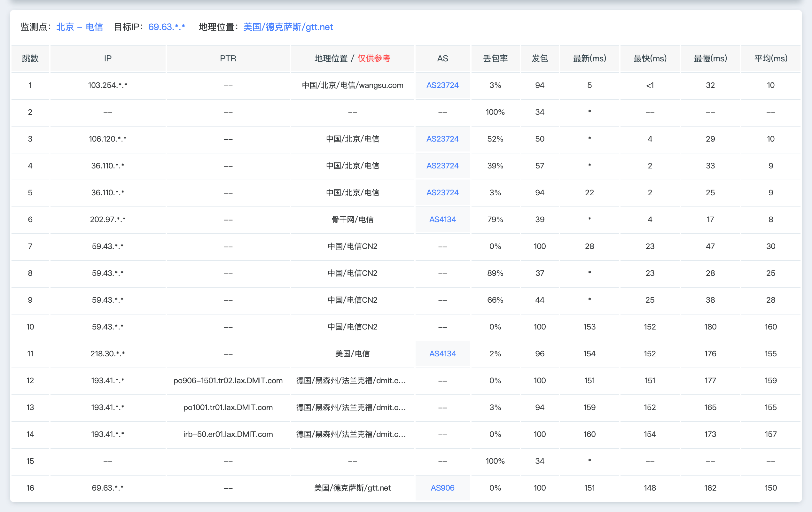This screenshot has width=812, height=512.
Task: Select AS23724 next to hop 5
Action: (x=442, y=192)
